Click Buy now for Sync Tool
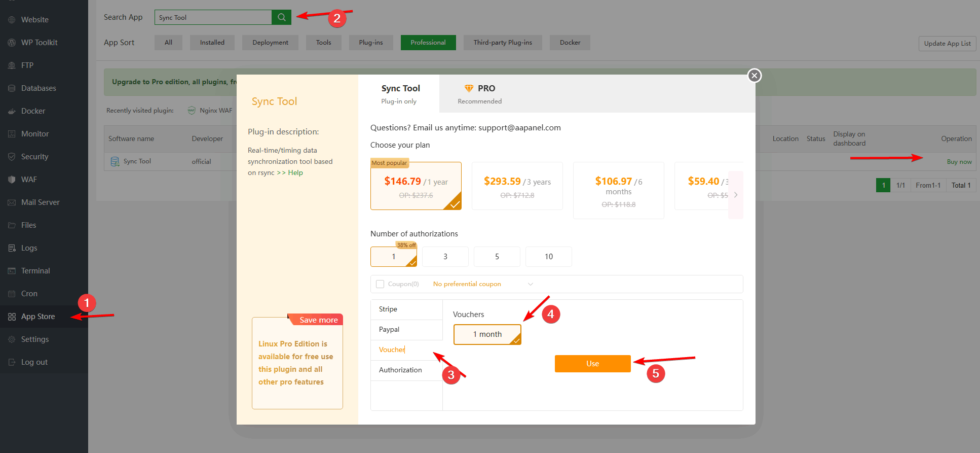 click(959, 162)
